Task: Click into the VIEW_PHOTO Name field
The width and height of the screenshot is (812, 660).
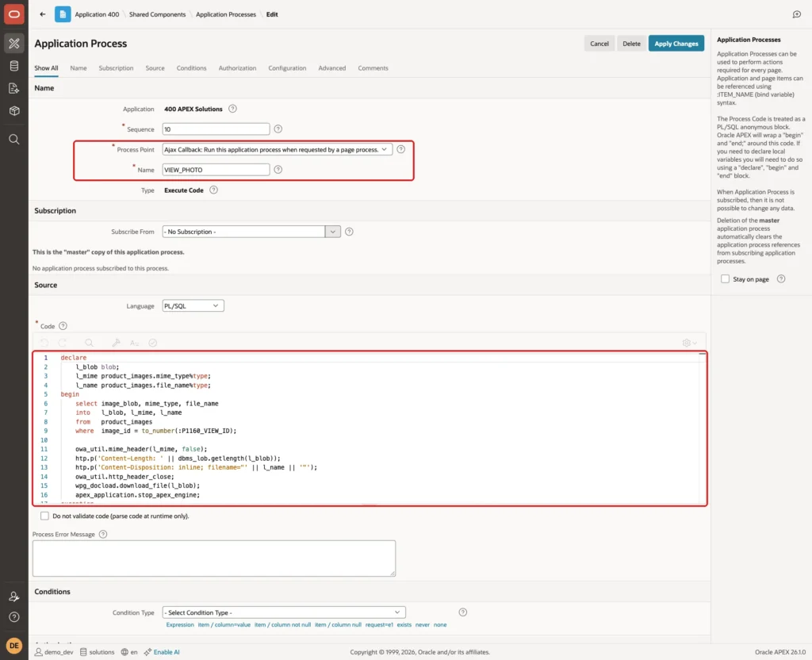Action: point(216,170)
